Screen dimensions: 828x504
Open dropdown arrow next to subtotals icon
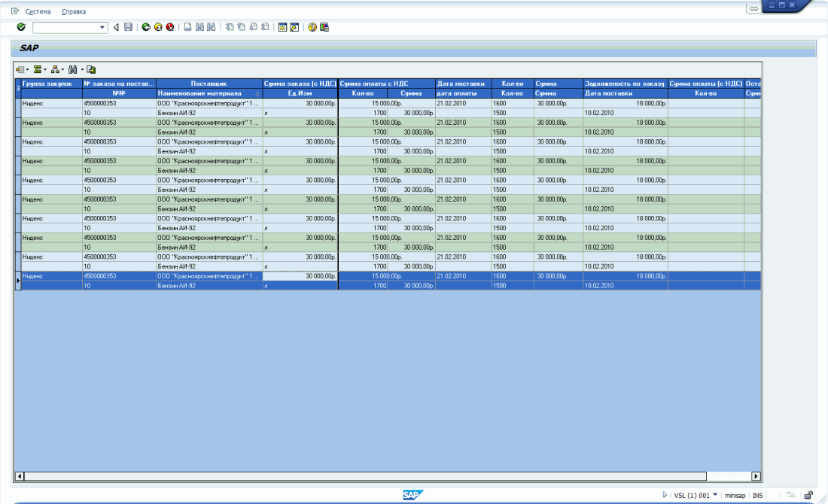62,70
